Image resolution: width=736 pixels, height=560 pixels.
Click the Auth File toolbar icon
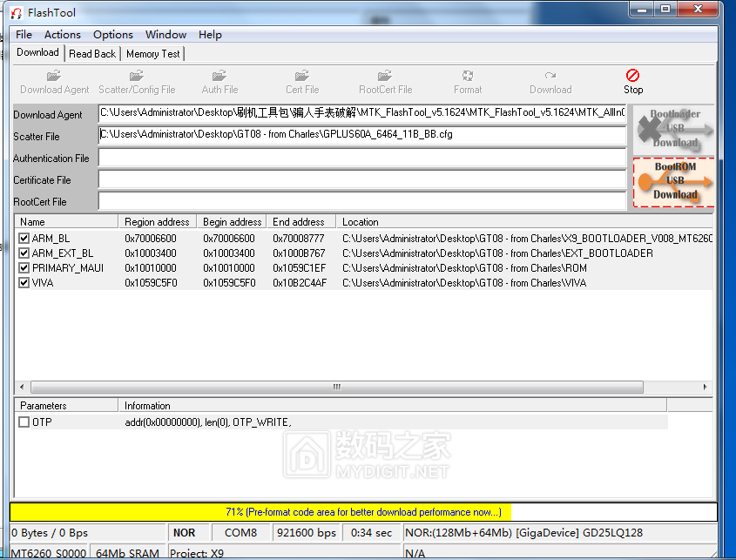pos(219,82)
